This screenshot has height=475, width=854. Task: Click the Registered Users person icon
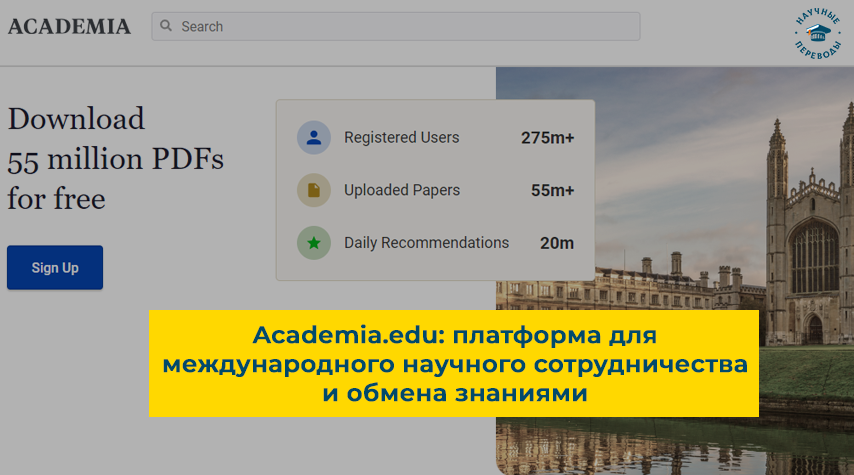click(x=314, y=137)
